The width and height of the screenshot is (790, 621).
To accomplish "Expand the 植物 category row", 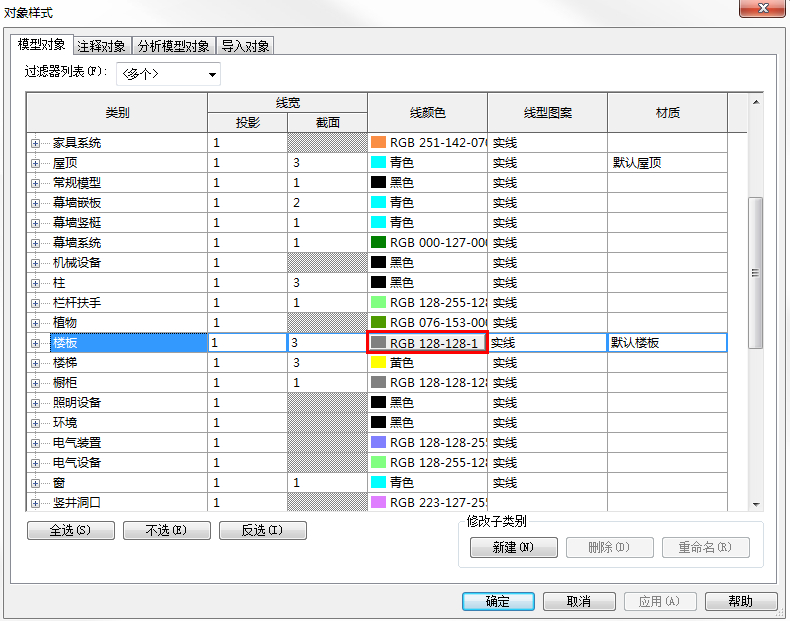I will tap(35, 323).
